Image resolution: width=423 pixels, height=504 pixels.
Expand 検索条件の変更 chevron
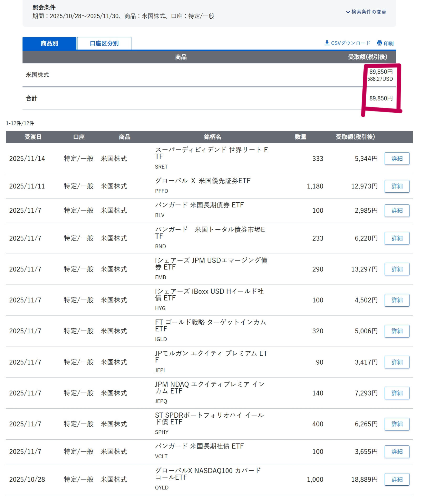(348, 12)
